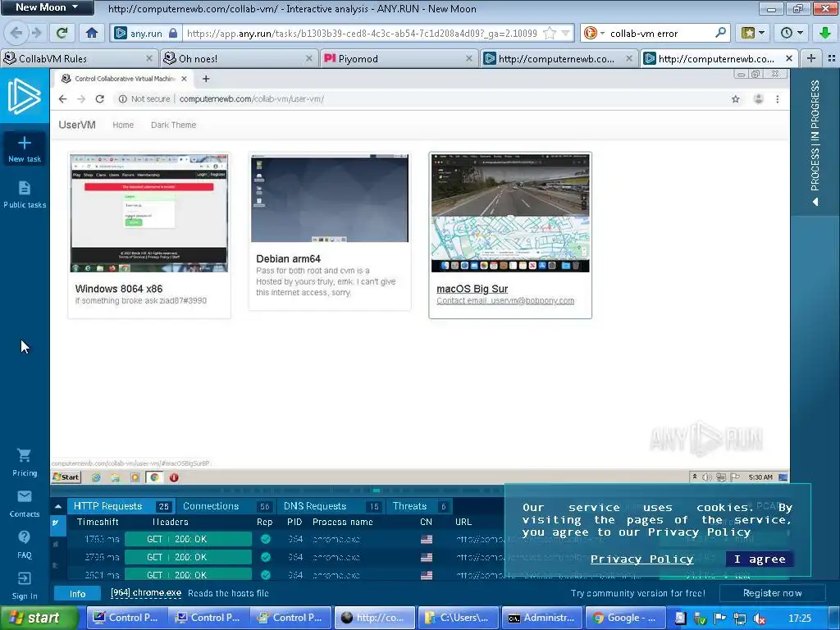Switch to the CollabVM Rules tab

tap(79, 58)
